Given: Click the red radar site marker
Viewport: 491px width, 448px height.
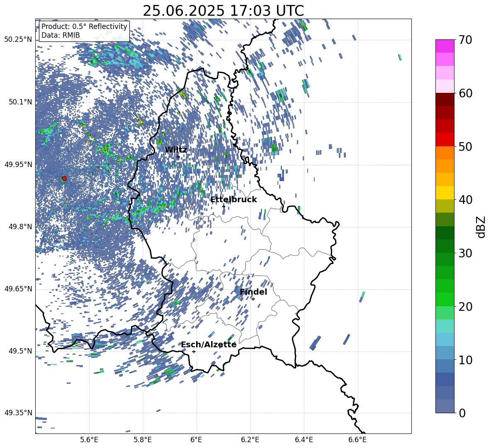Looking at the screenshot, I should (x=64, y=179).
